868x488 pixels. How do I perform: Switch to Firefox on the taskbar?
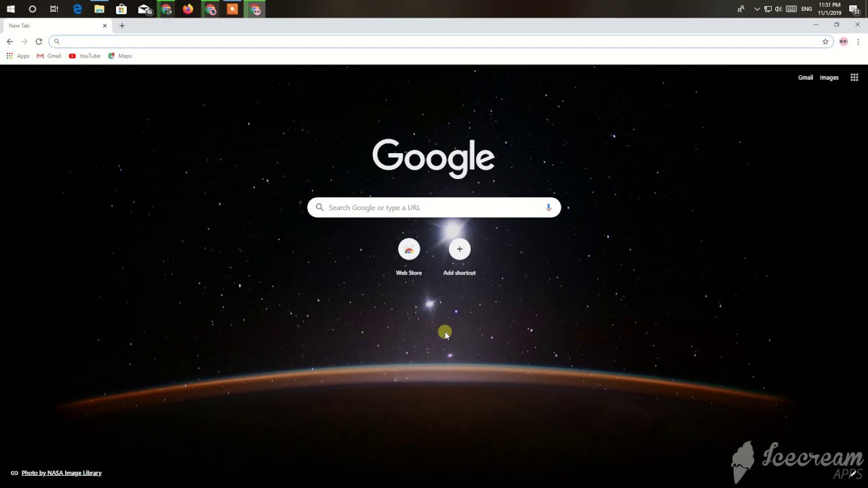pyautogui.click(x=188, y=9)
